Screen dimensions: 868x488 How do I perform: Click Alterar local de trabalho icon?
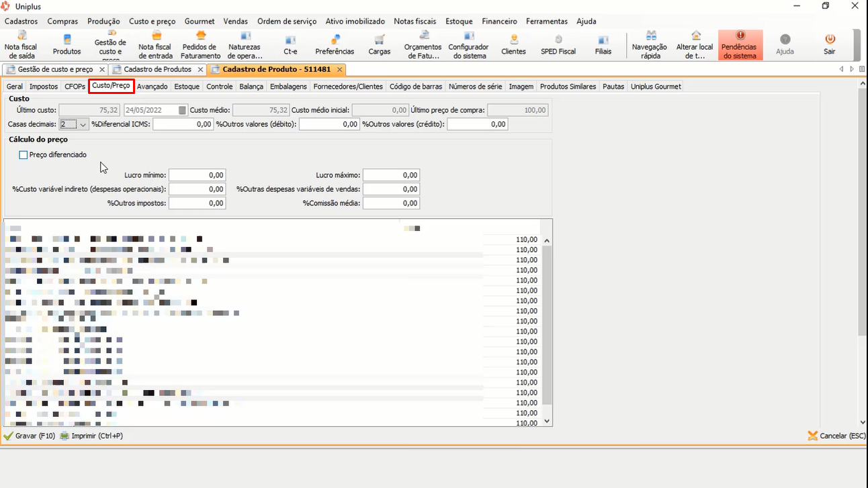pos(695,44)
